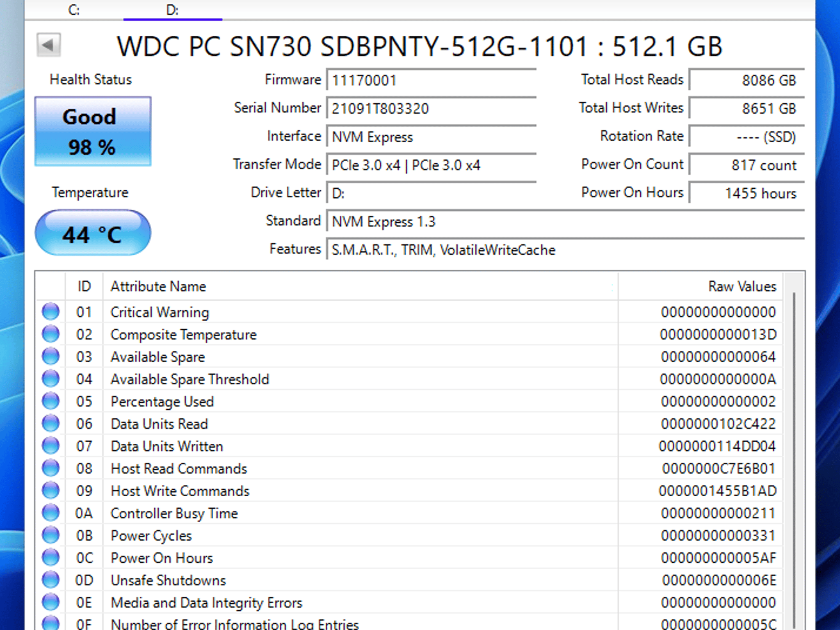Click the Attribute Name column header
Image resolution: width=840 pixels, height=630 pixels.
(360, 286)
